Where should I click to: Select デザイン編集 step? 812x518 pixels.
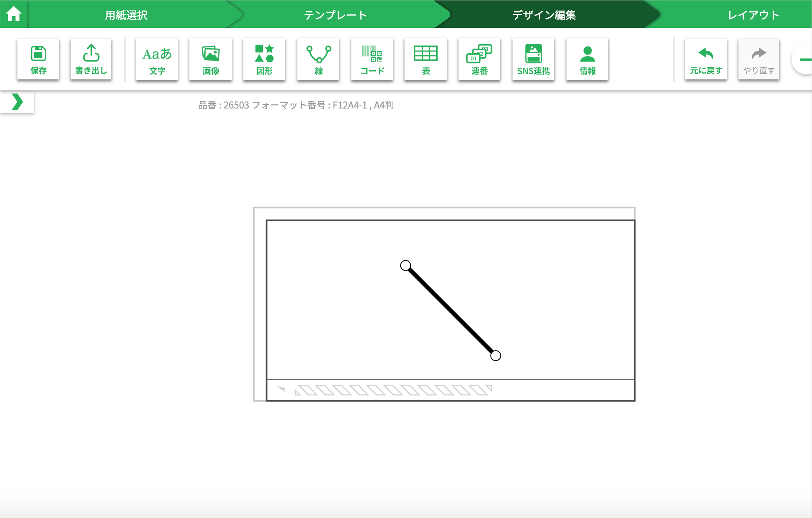point(544,15)
